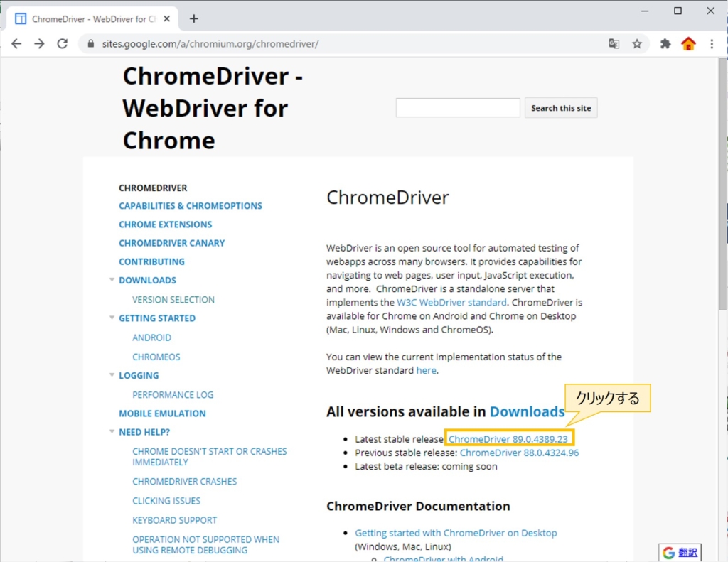Viewport: 728px width, 562px height.
Task: Open a new browser tab
Action: click(x=194, y=19)
